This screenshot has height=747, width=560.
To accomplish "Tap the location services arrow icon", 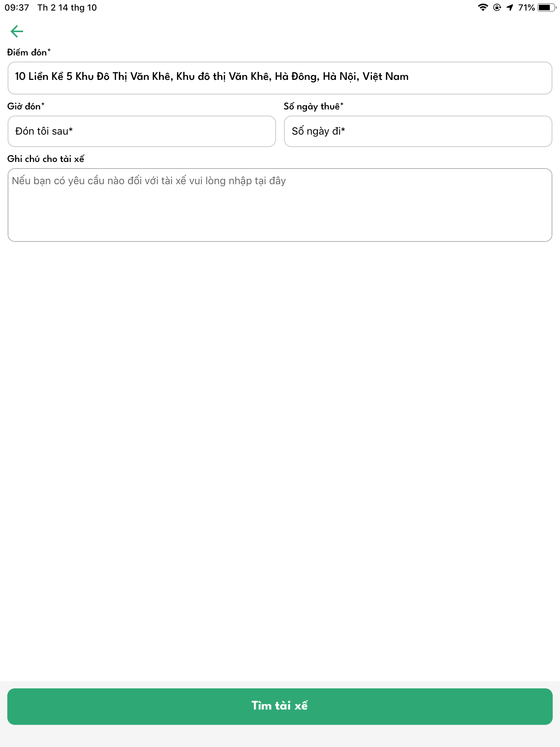I will pyautogui.click(x=510, y=7).
